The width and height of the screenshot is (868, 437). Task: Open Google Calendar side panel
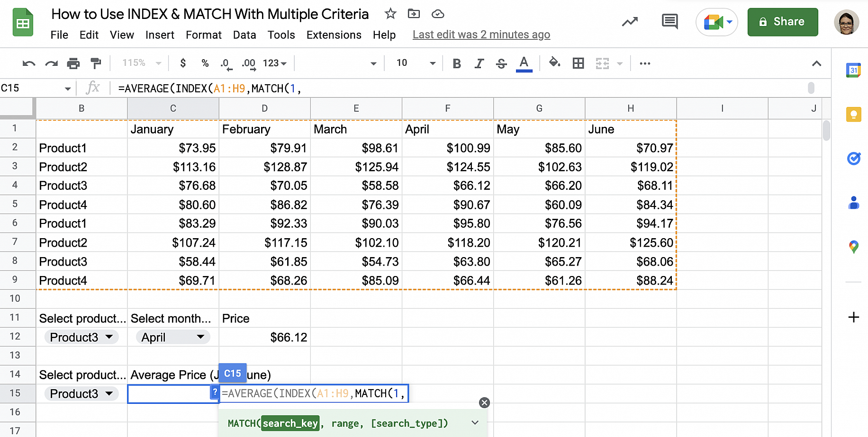coord(853,70)
